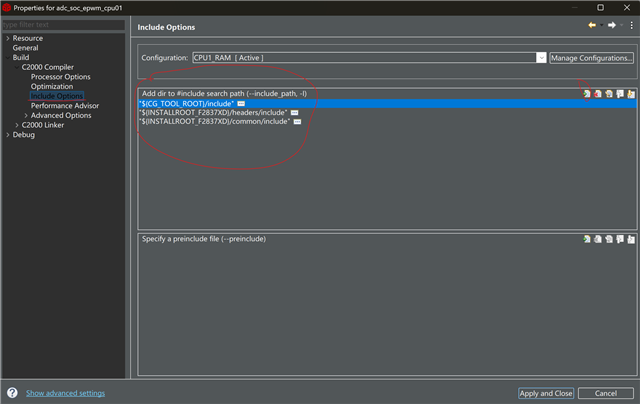Click the back navigation arrow
Image resolution: width=640 pixels, height=404 pixels.
[592, 25]
